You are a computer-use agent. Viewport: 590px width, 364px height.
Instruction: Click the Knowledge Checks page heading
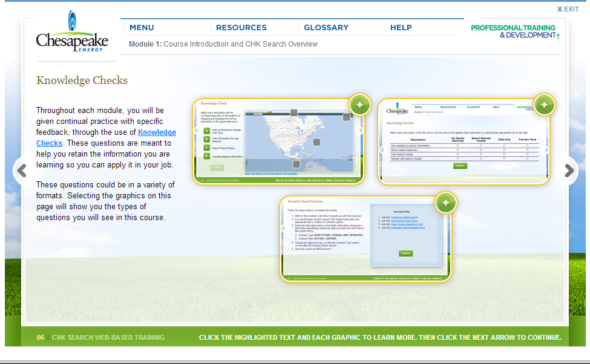(82, 80)
